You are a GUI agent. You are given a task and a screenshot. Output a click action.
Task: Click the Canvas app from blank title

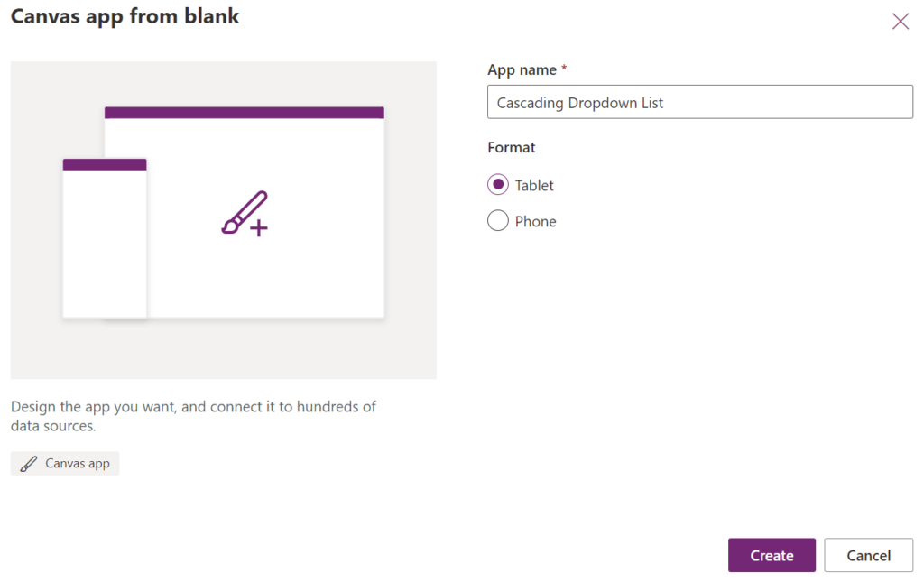(x=125, y=16)
